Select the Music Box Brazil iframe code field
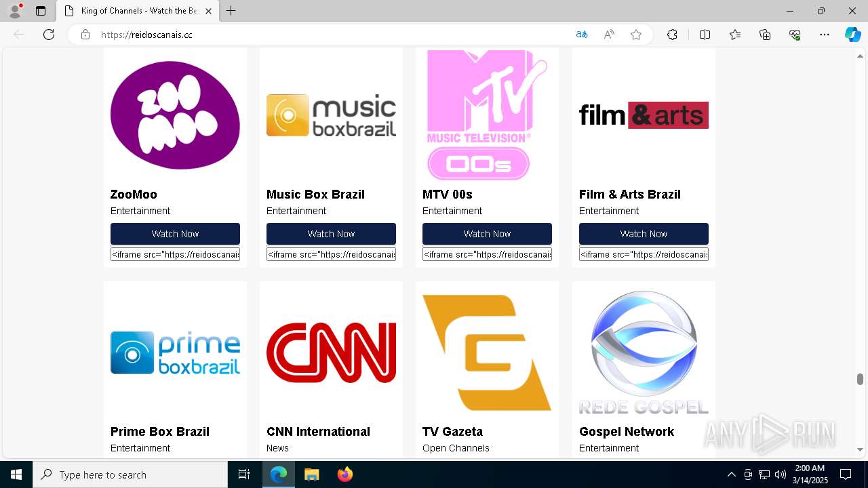This screenshot has width=868, height=488. coord(331,254)
